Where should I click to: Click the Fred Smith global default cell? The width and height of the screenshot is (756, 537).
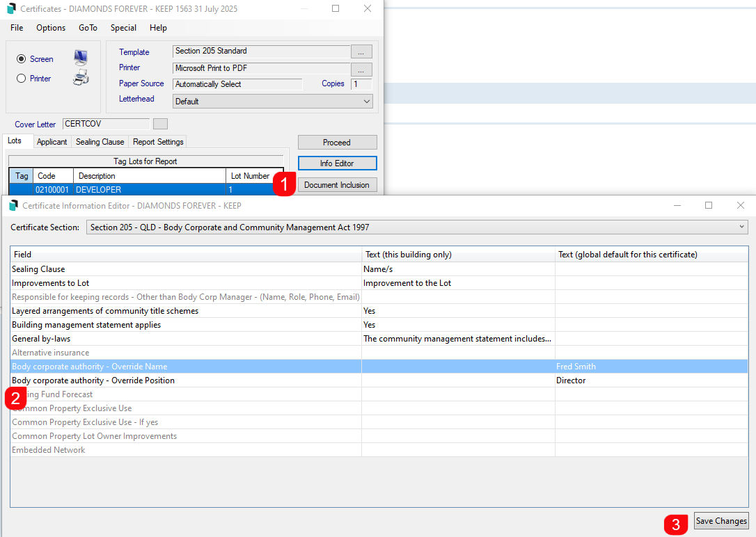(652, 367)
